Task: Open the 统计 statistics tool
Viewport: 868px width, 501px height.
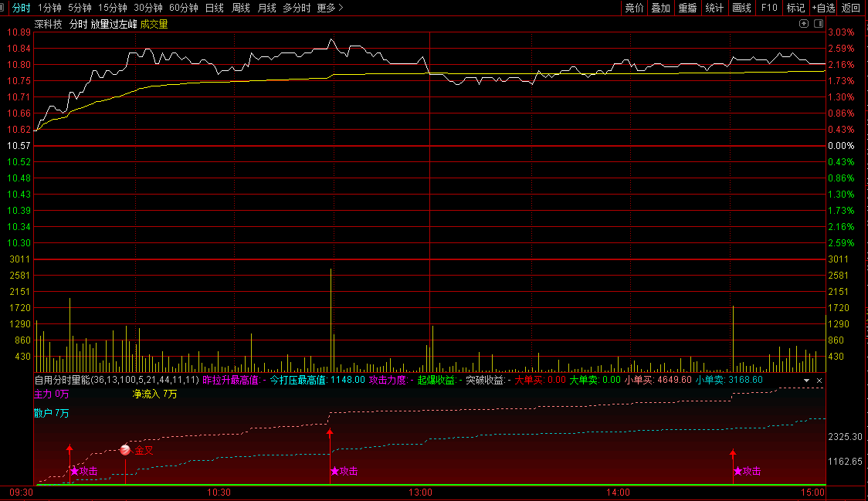Action: coord(714,8)
